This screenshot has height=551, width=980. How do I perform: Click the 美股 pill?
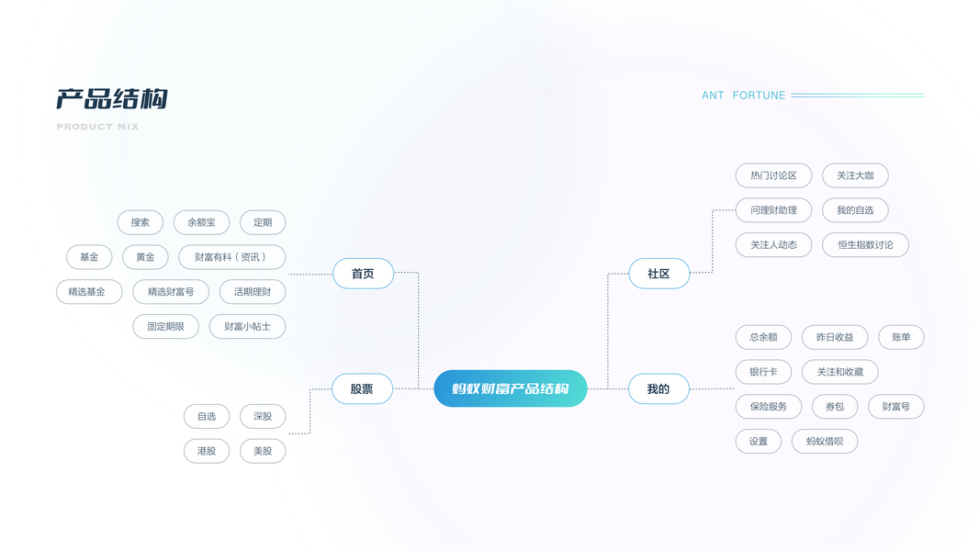click(x=263, y=451)
